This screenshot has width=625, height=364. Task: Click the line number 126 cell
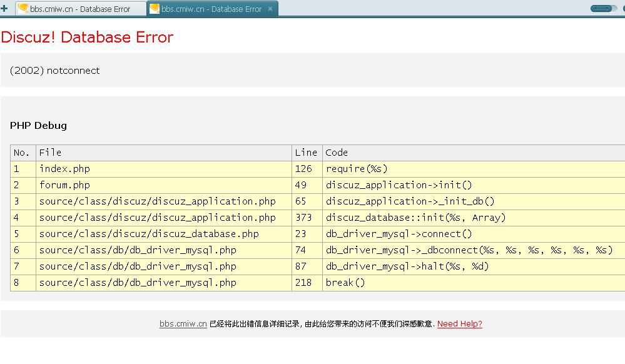coord(307,169)
